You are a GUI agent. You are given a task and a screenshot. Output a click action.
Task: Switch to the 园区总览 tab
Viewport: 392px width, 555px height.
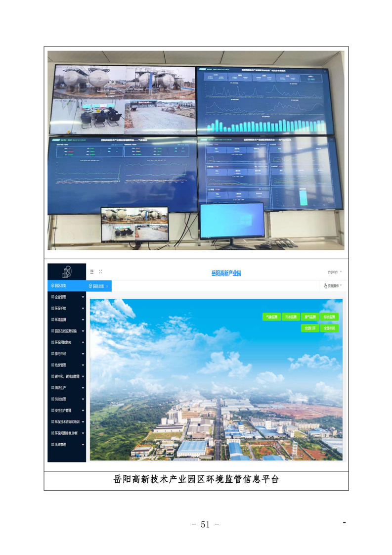(97, 286)
